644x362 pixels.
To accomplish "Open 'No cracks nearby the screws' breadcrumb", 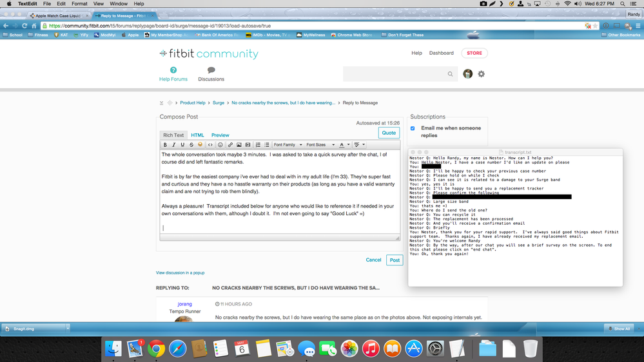I will pyautogui.click(x=284, y=103).
